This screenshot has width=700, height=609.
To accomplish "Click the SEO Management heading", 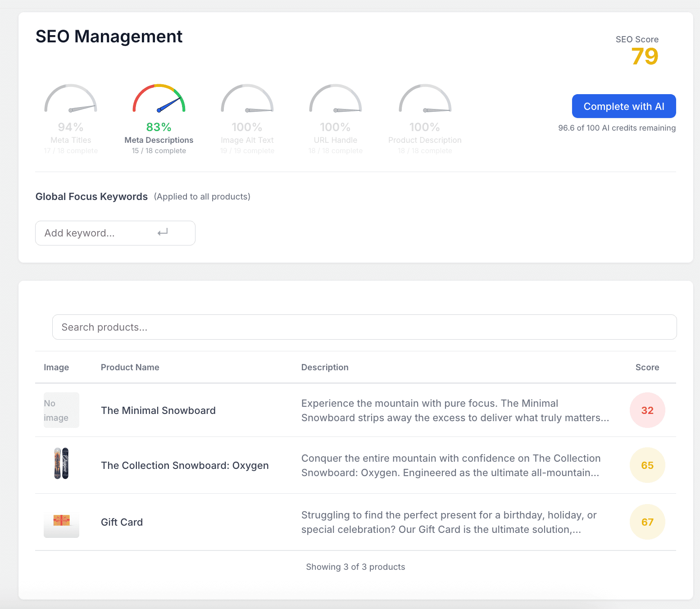I will point(109,36).
